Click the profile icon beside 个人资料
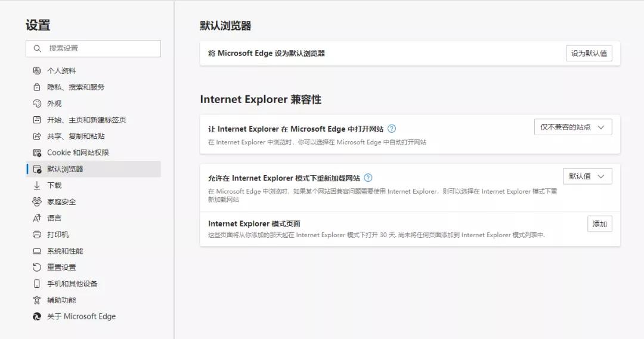The height and width of the screenshot is (339, 644). tap(37, 70)
